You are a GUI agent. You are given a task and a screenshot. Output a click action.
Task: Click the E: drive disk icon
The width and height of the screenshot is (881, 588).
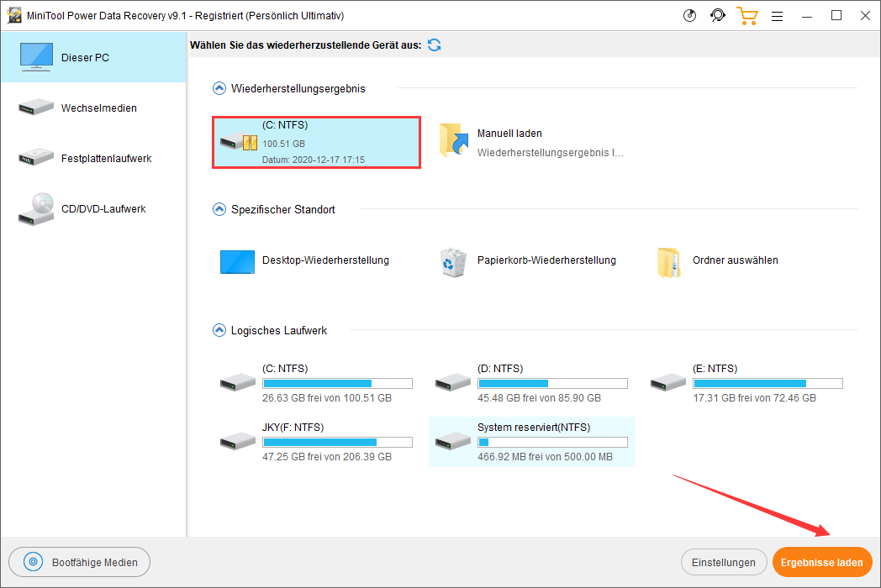click(x=668, y=382)
